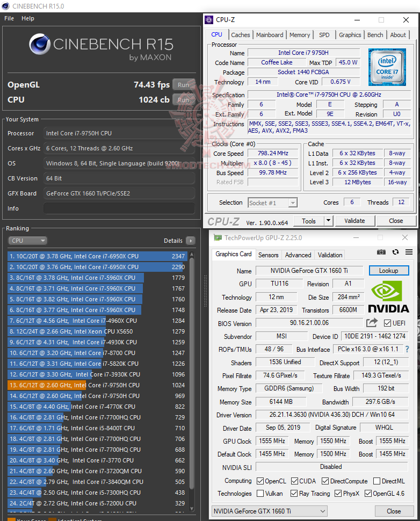The height and width of the screenshot is (521, 420).
Task: Click CPU-Z Tools button
Action: click(309, 221)
